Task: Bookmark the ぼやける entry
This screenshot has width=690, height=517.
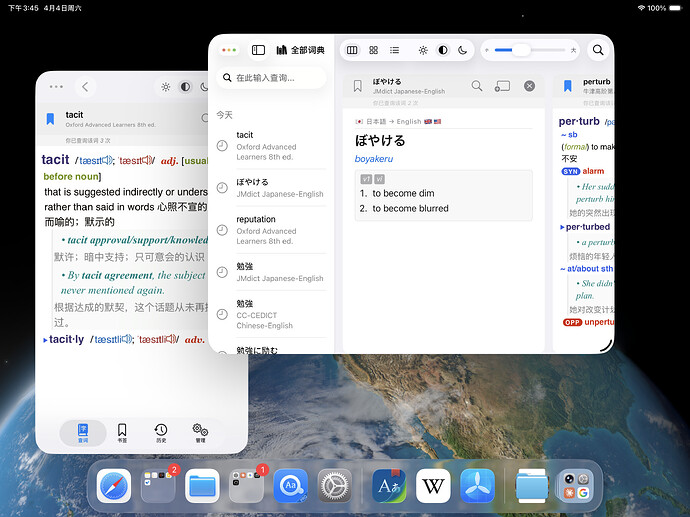Action: [x=358, y=86]
